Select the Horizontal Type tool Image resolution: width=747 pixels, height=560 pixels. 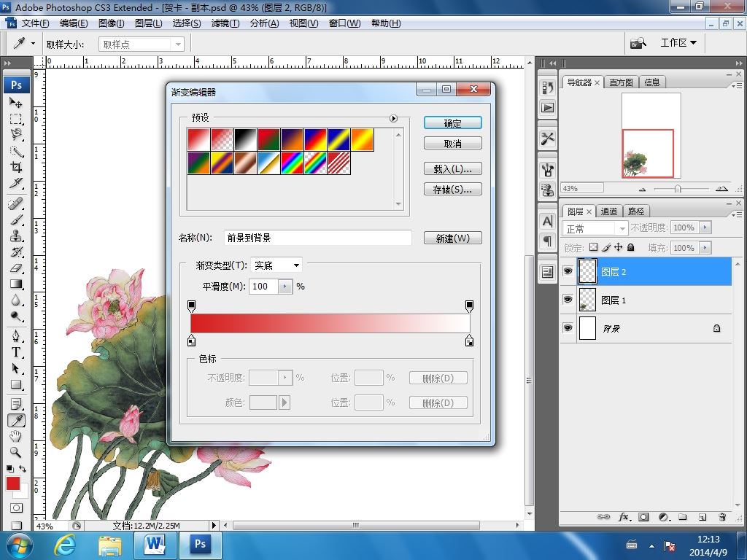coord(16,352)
